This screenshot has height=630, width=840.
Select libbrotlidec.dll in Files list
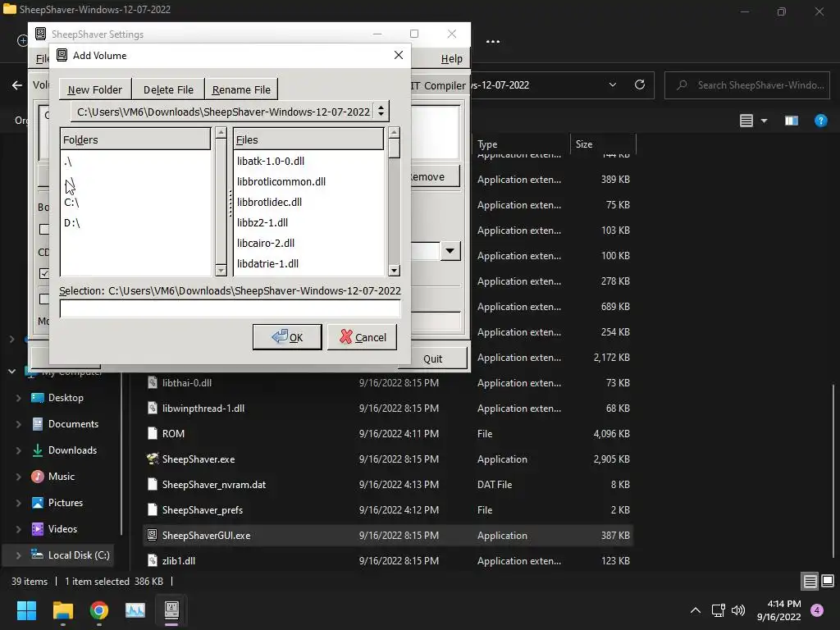point(269,202)
